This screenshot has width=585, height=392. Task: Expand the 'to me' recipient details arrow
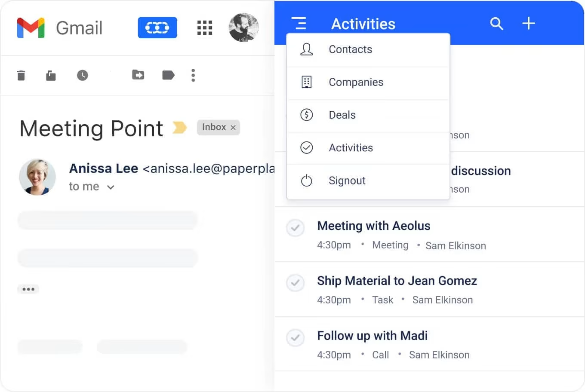[111, 187]
